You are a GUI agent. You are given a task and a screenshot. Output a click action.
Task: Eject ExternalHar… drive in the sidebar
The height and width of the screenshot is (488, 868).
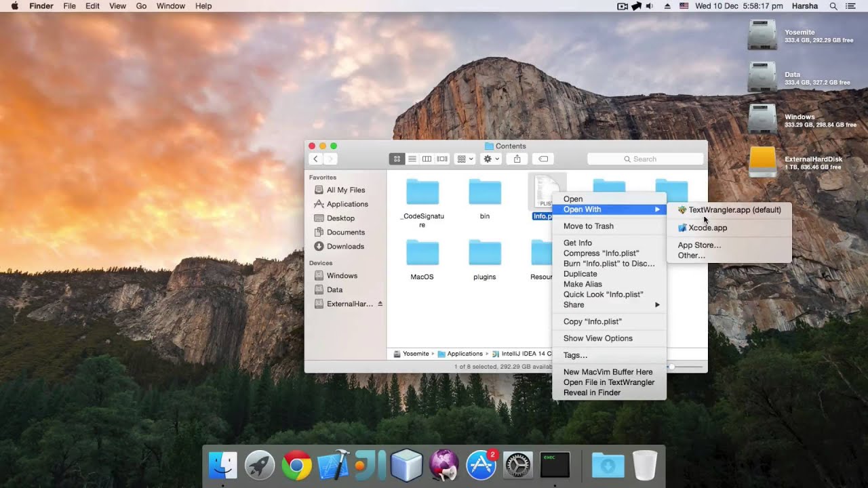(x=380, y=304)
